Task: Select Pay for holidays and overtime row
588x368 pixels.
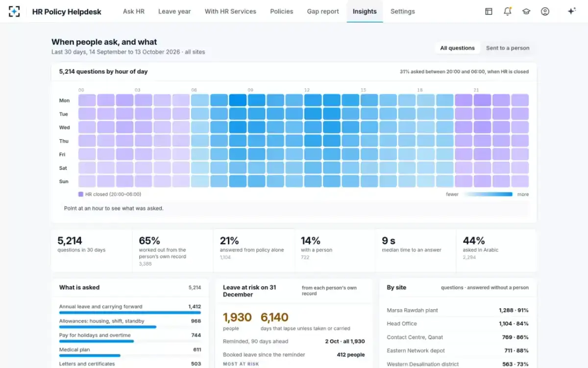Action: pyautogui.click(x=130, y=337)
